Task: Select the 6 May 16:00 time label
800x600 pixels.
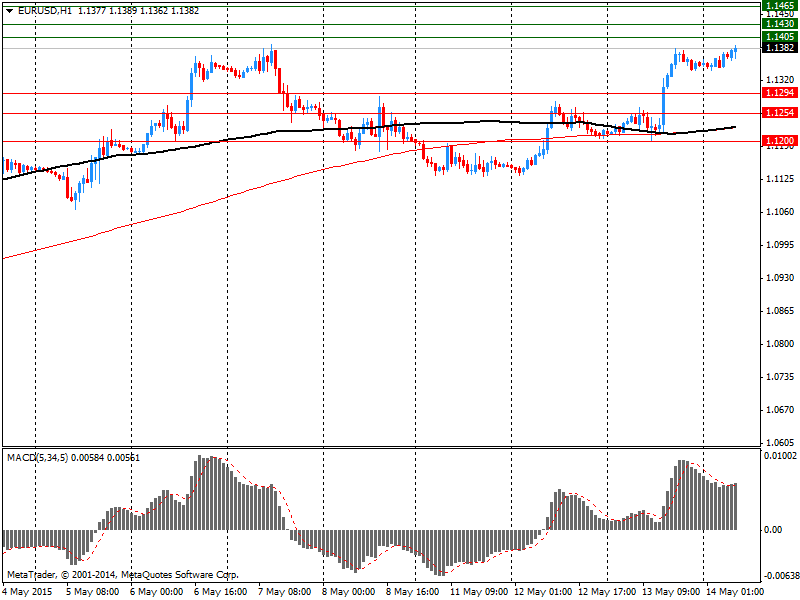Action: pyautogui.click(x=220, y=592)
